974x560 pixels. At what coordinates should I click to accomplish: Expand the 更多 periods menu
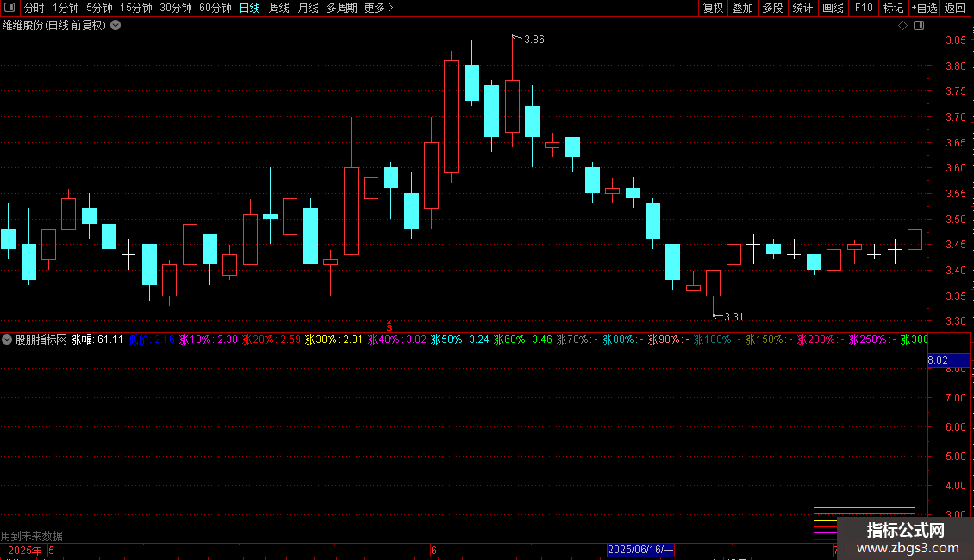[378, 8]
